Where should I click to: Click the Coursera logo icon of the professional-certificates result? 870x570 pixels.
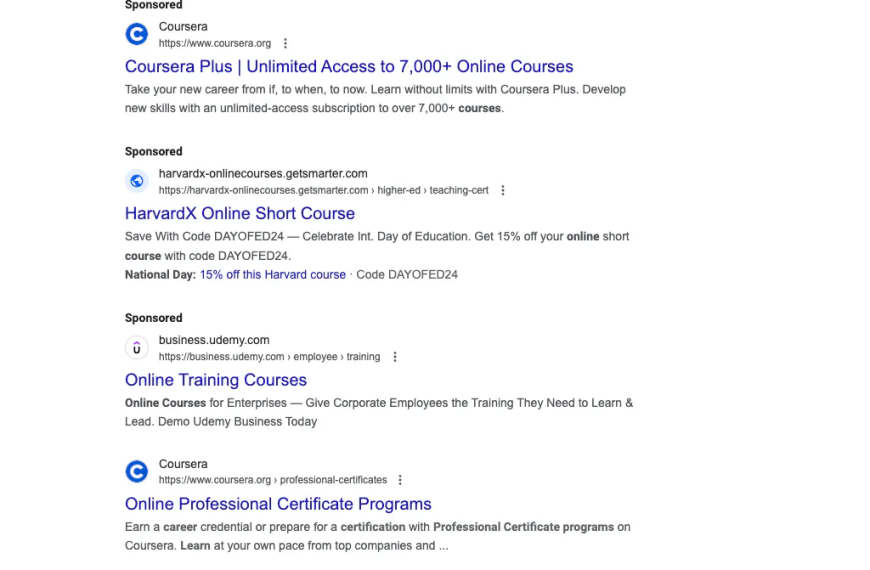coord(136,471)
